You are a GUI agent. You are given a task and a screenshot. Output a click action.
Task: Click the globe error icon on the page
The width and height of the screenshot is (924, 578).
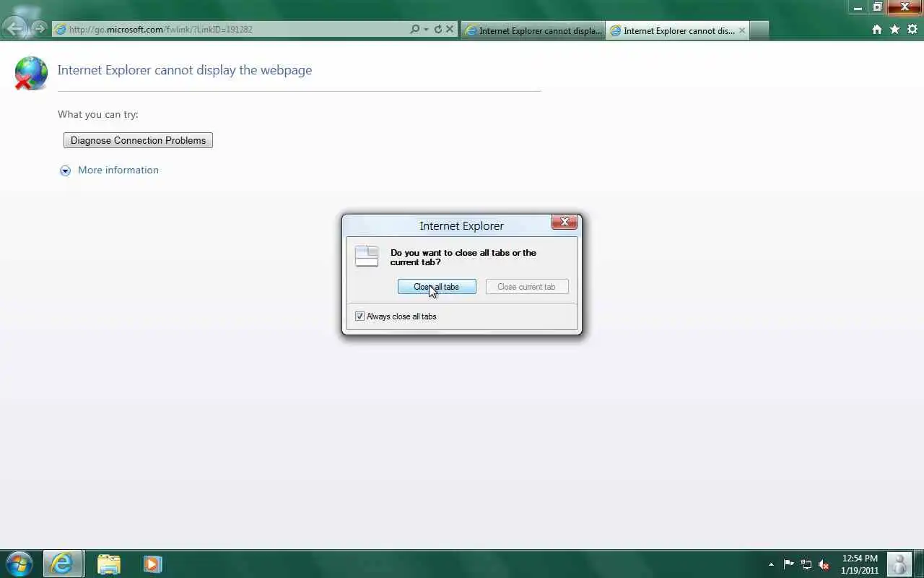coord(30,73)
